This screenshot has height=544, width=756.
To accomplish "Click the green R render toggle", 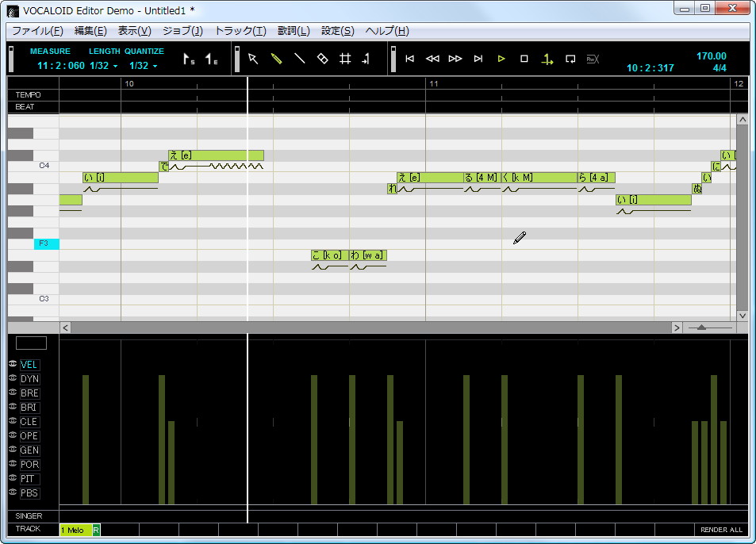I will click(96, 530).
